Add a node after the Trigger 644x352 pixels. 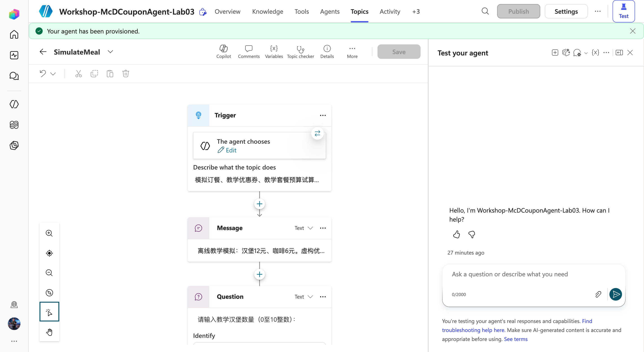pos(260,204)
